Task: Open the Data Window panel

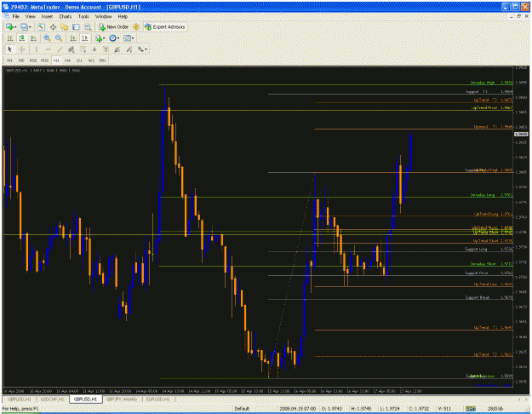Action: (54, 26)
